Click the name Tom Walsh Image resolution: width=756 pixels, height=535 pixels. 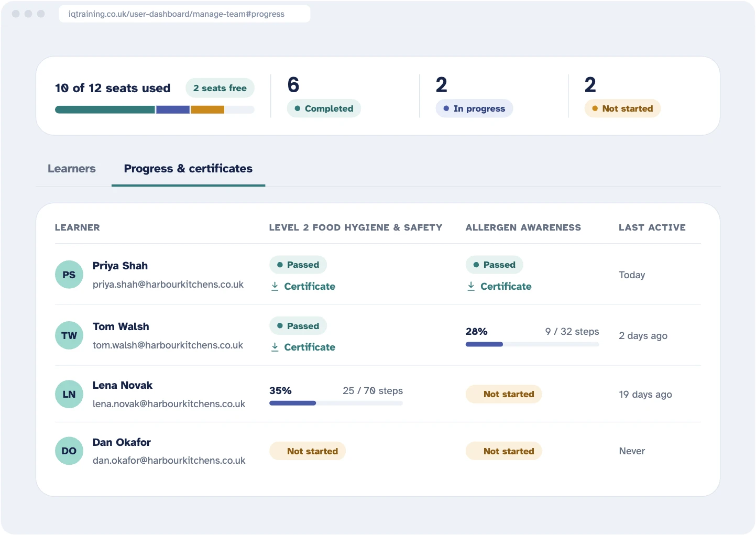coord(121,326)
